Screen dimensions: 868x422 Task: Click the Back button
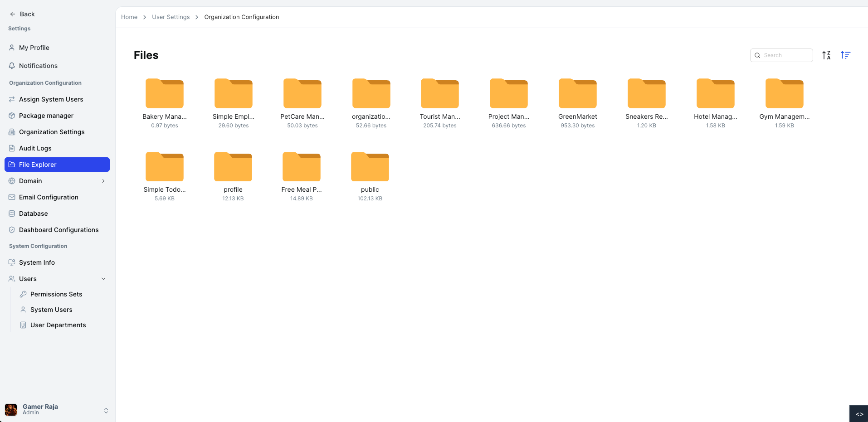tap(22, 14)
